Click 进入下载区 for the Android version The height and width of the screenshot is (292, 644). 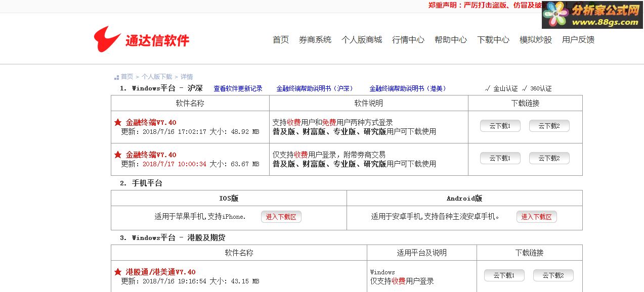pyautogui.click(x=536, y=217)
